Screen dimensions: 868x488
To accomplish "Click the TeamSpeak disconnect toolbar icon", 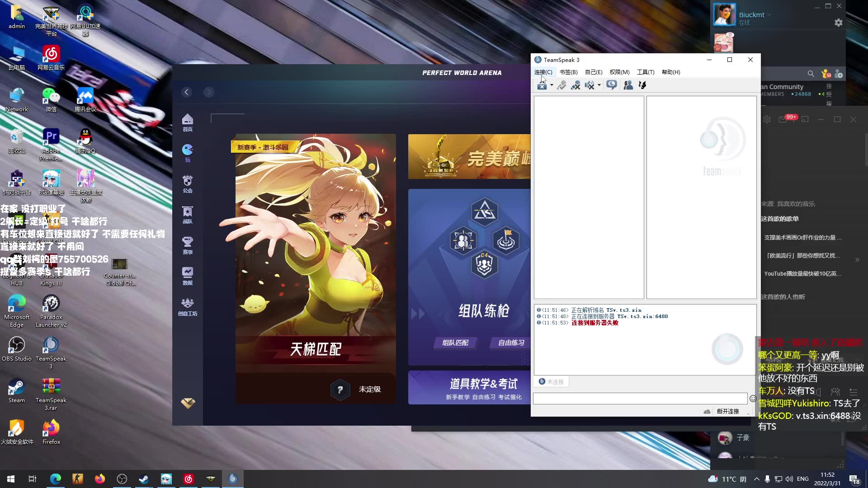I will [x=542, y=85].
